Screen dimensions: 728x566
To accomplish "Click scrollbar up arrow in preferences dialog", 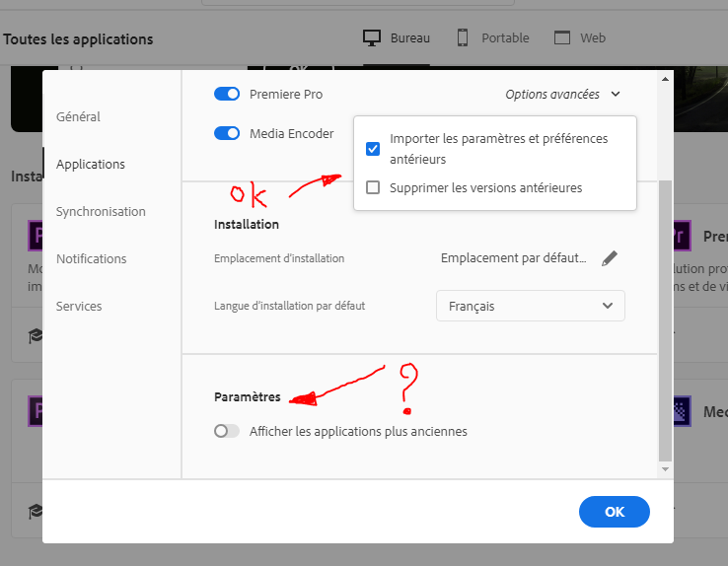I will click(665, 79).
